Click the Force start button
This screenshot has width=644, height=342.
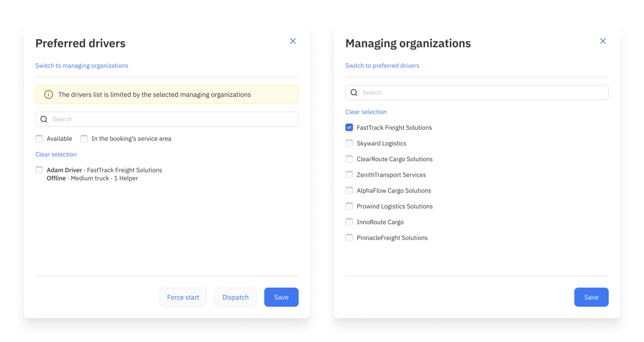click(x=183, y=297)
